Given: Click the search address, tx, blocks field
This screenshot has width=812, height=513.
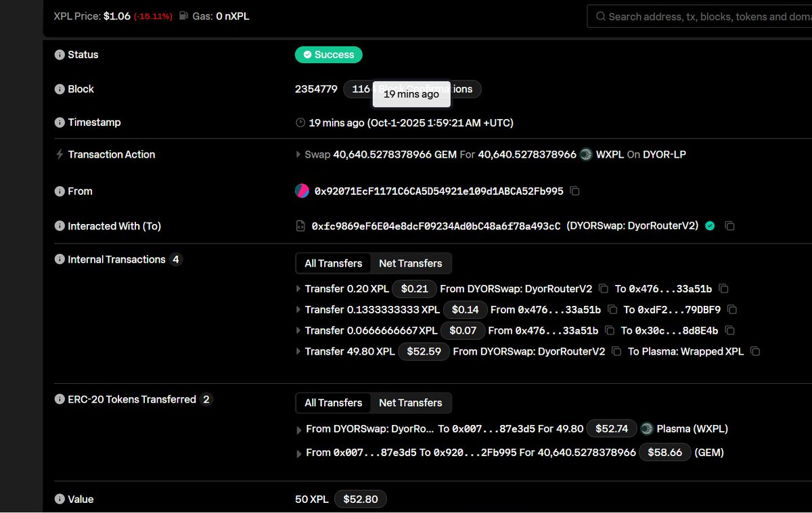Looking at the screenshot, I should click(700, 16).
